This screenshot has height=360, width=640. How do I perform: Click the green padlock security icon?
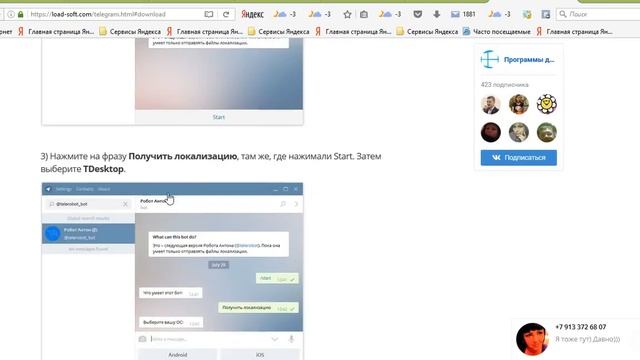(20, 14)
